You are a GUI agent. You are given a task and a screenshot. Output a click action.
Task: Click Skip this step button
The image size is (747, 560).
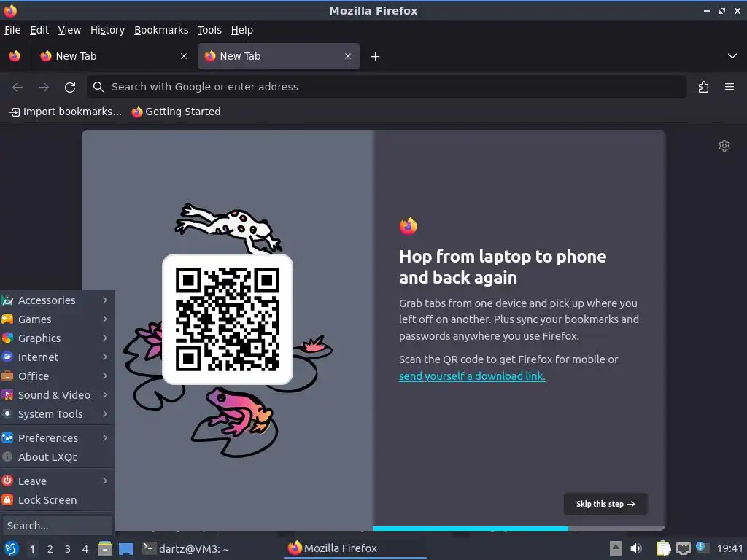tap(605, 504)
